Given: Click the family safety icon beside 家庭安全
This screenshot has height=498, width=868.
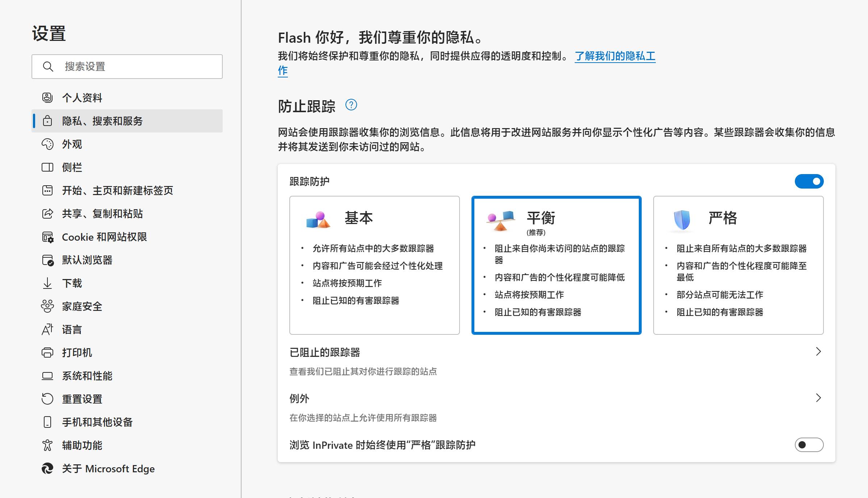Looking at the screenshot, I should 47,306.
